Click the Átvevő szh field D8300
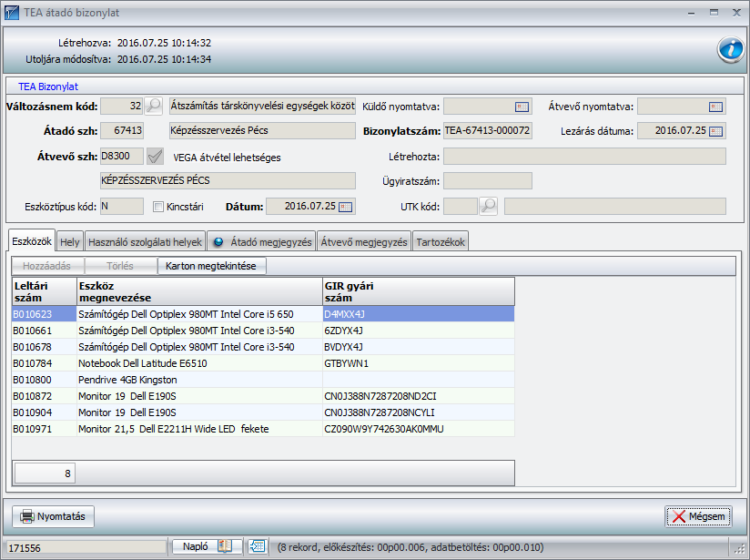The height and width of the screenshot is (560, 750). coord(122,156)
